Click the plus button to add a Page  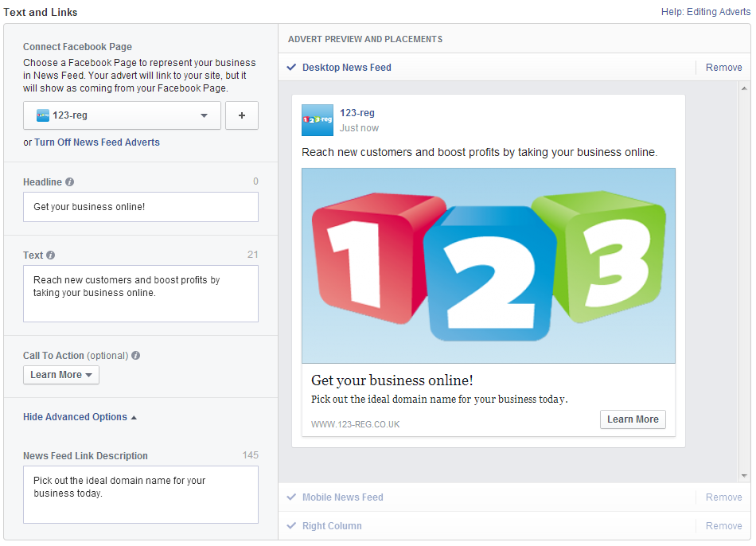(242, 115)
